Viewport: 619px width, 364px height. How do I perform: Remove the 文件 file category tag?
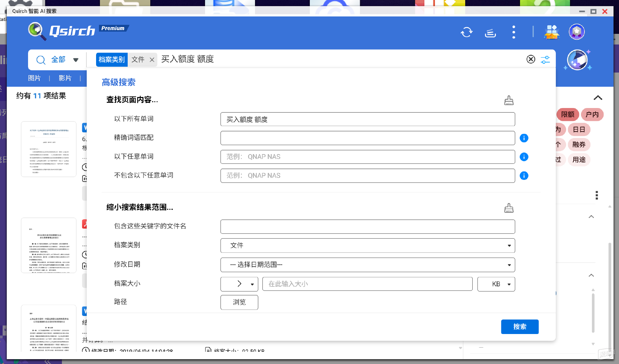pyautogui.click(x=152, y=60)
